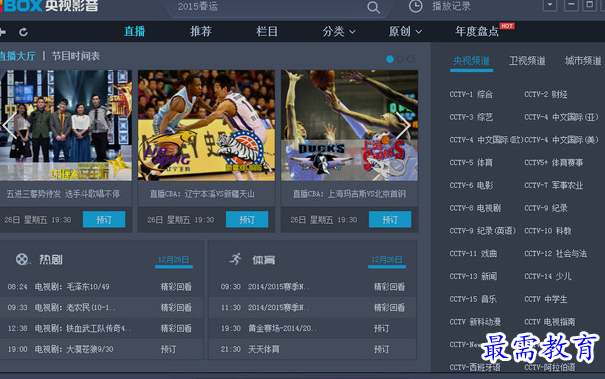Select channel CCTV-5 体育
This screenshot has width=605, height=379.
[471, 163]
